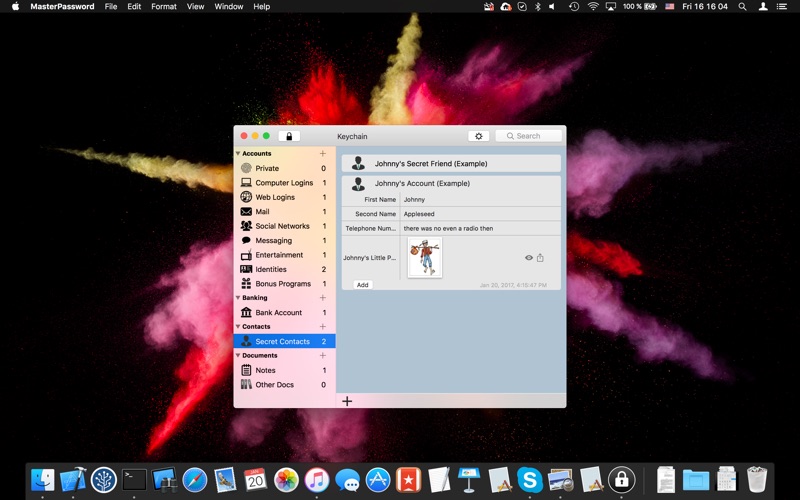Collapse the Contacts group triangle
This screenshot has height=500, width=800.
tap(238, 327)
